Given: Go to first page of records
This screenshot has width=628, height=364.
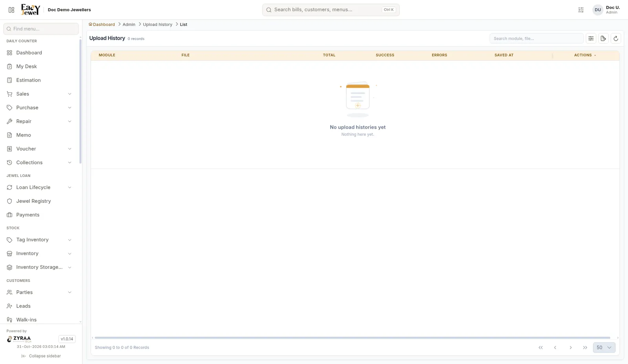Looking at the screenshot, I should click(540, 348).
